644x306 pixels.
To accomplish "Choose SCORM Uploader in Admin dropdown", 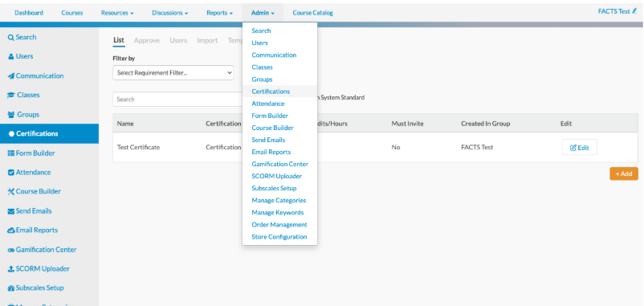I will 276,176.
